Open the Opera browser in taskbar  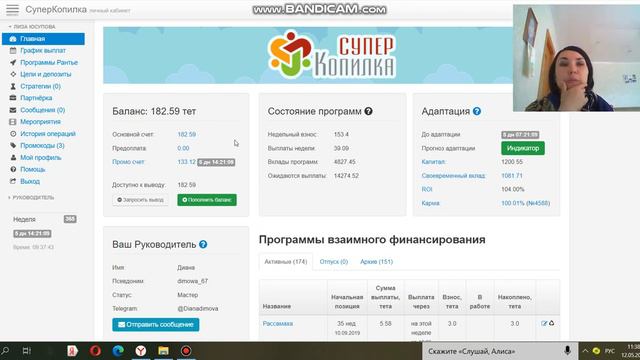click(x=96, y=351)
